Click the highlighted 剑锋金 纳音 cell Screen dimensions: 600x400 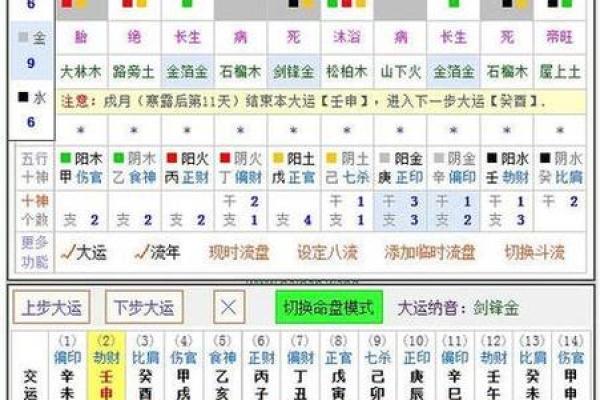pos(293,72)
